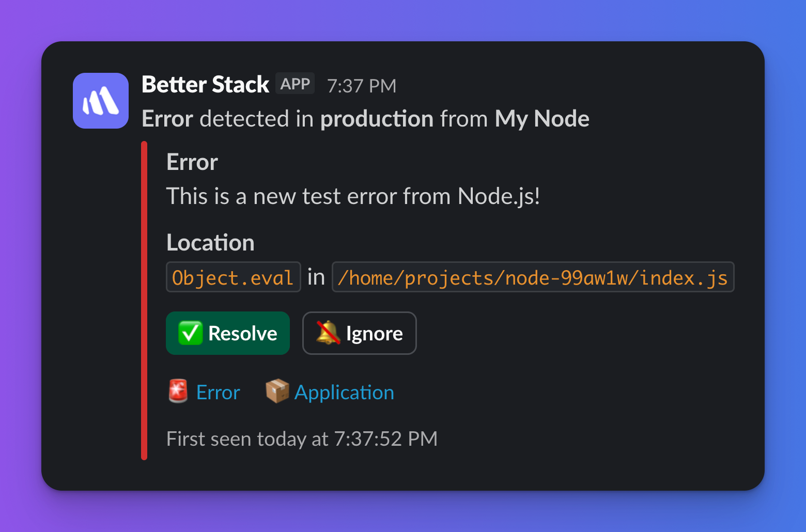This screenshot has height=532, width=806.
Task: Click the index.js file path code block
Action: 533,277
